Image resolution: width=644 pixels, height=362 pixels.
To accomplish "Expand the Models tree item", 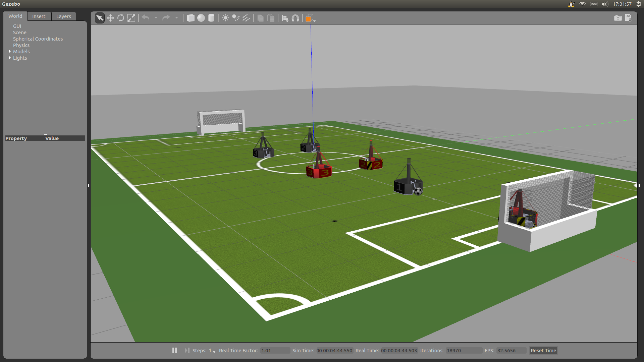I will (x=10, y=51).
